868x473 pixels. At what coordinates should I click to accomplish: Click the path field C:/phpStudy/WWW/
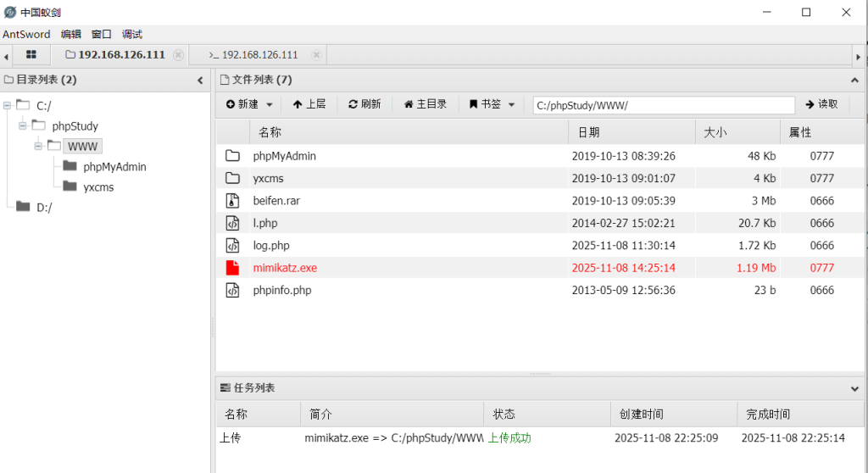point(663,105)
